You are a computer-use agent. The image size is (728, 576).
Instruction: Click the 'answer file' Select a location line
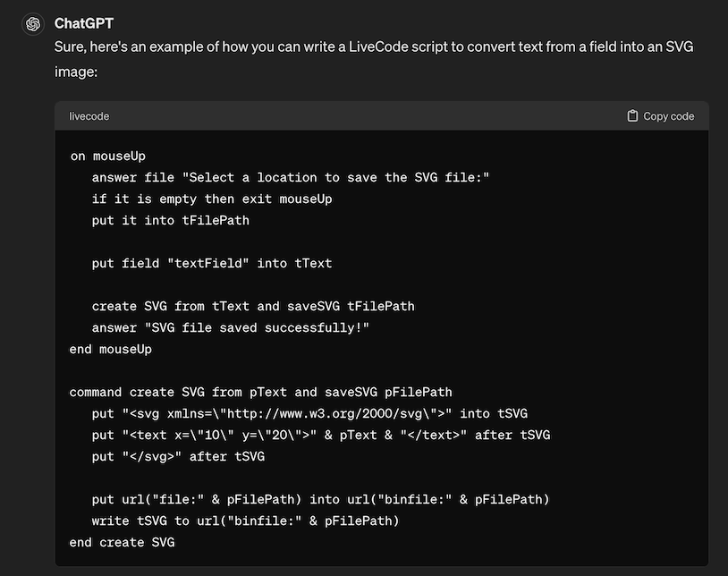[290, 177]
